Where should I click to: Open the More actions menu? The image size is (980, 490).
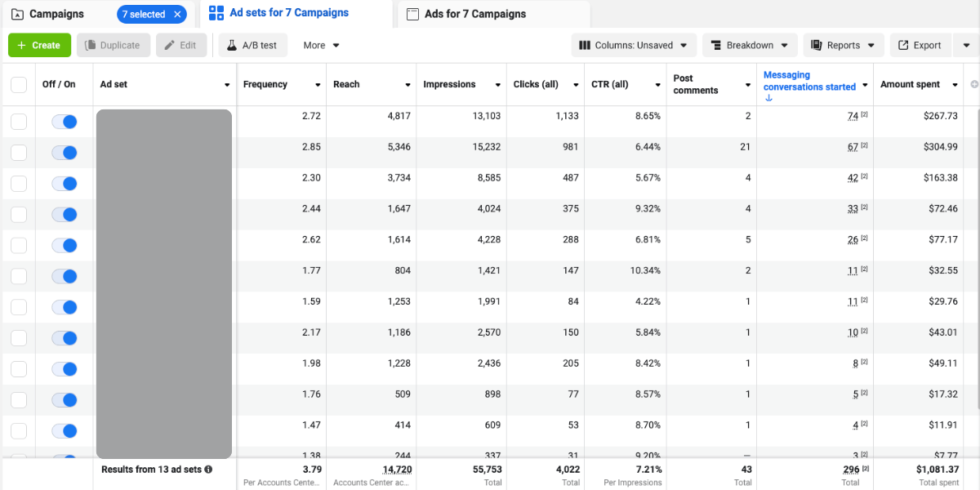click(321, 46)
